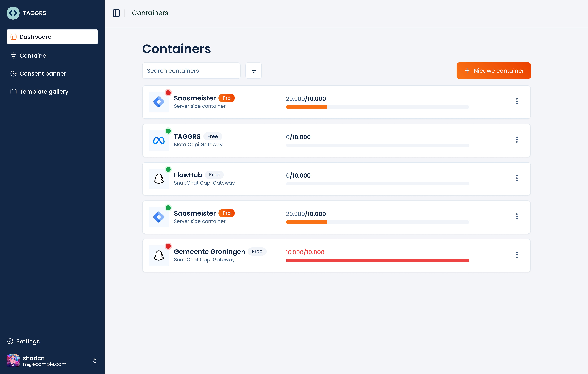Click the Snapchat icon of Gemeente Groningen

point(159,256)
